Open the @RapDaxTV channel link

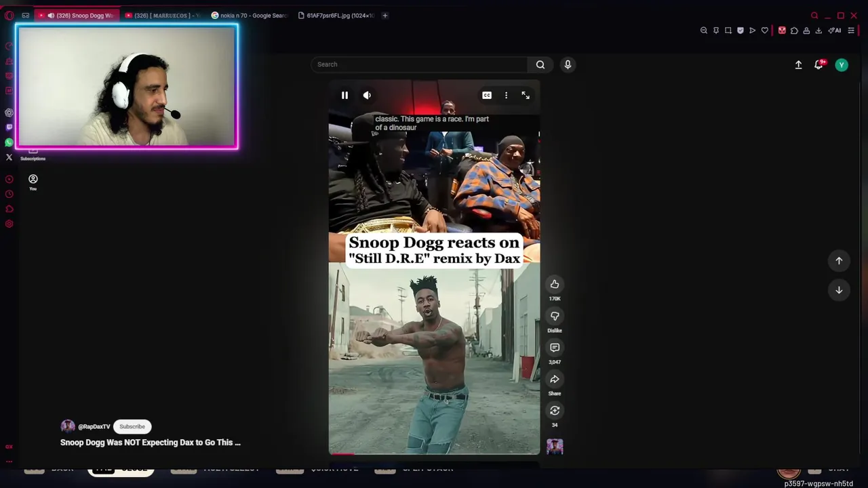pyautogui.click(x=94, y=427)
